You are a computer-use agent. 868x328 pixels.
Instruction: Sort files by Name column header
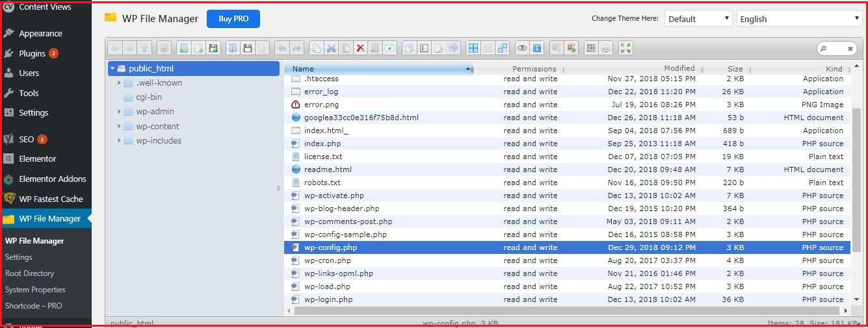coord(382,68)
